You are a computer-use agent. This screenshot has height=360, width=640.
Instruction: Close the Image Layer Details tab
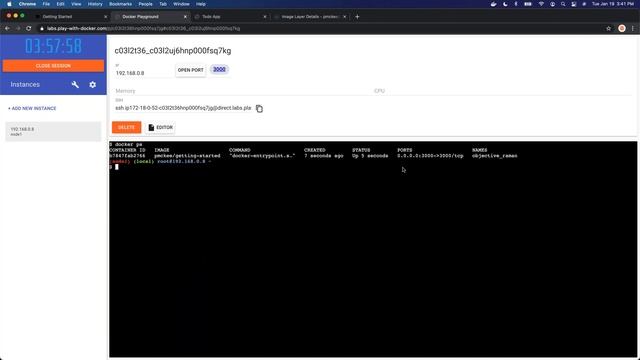(x=344, y=17)
